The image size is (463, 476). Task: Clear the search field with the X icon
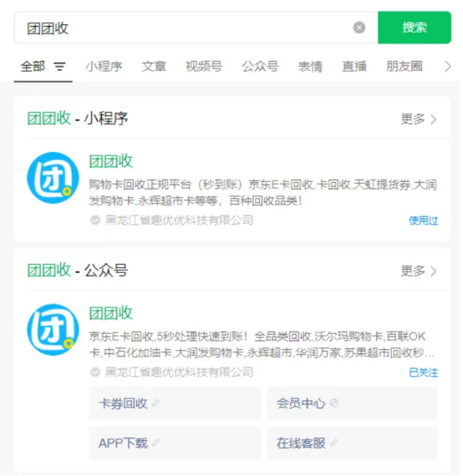[359, 28]
